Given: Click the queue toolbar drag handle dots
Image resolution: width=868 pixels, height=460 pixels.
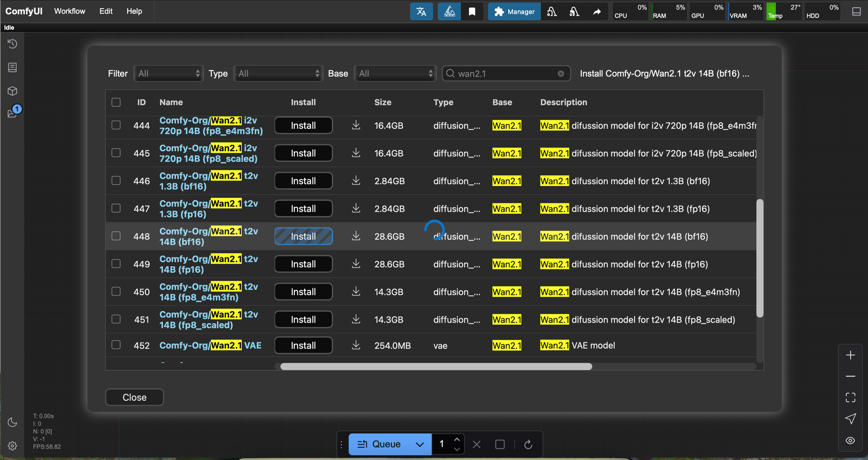Looking at the screenshot, I should coord(342,444).
